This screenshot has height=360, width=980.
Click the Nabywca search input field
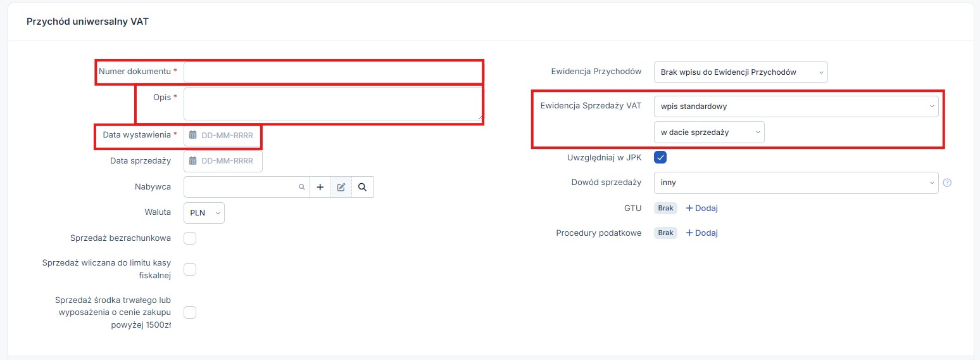[241, 187]
